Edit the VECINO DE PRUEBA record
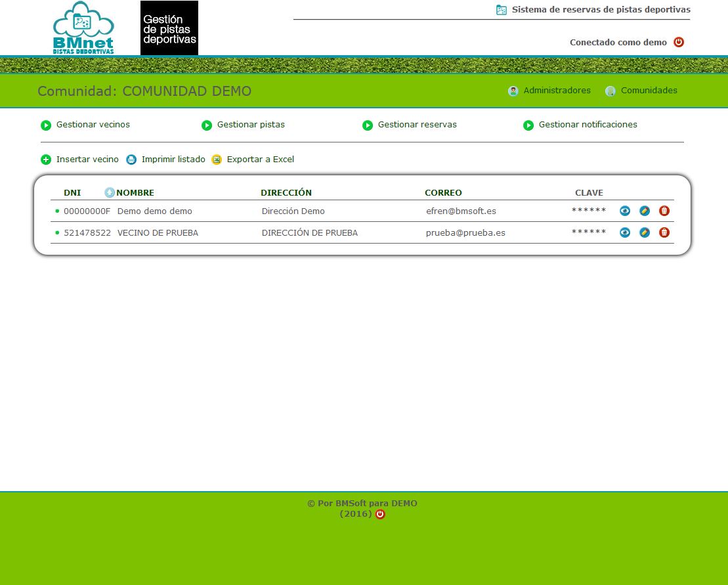 point(645,232)
